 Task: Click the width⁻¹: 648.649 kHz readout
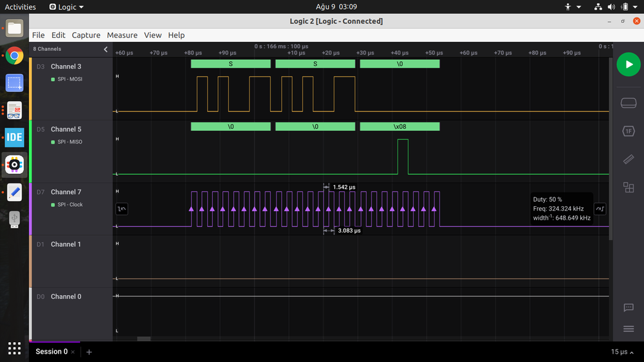pyautogui.click(x=562, y=218)
